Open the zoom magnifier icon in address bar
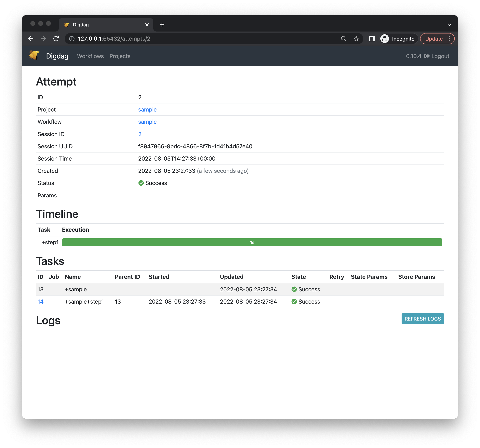The height and width of the screenshot is (448, 480). click(x=343, y=39)
